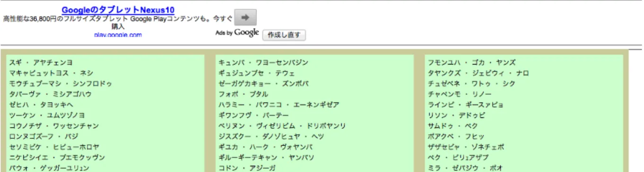Screen dimensions: 644x172
Task: Select the name ゼヒハ・タヨッキヘ
Action: pyautogui.click(x=41, y=105)
